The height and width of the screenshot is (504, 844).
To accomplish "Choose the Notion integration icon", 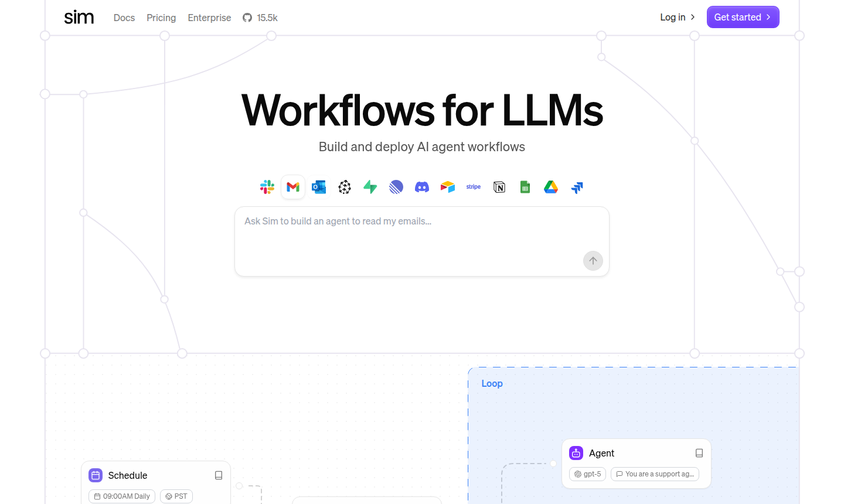I will 499,187.
